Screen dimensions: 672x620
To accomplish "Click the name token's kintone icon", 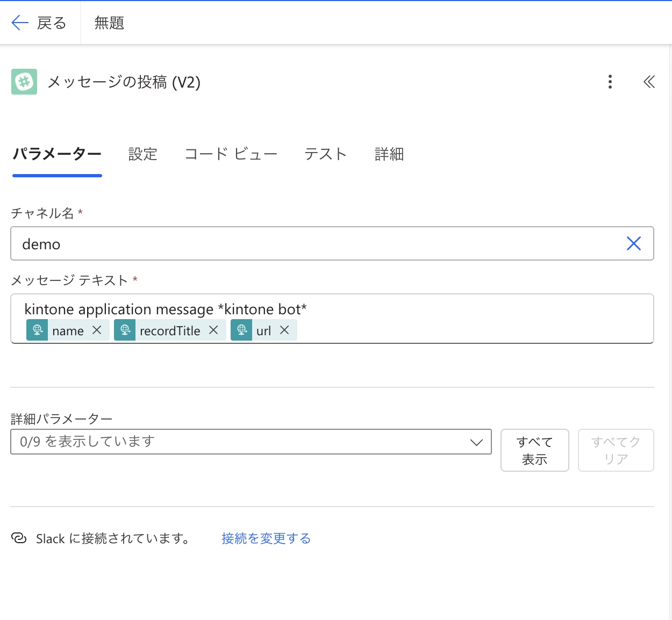I will coord(37,330).
